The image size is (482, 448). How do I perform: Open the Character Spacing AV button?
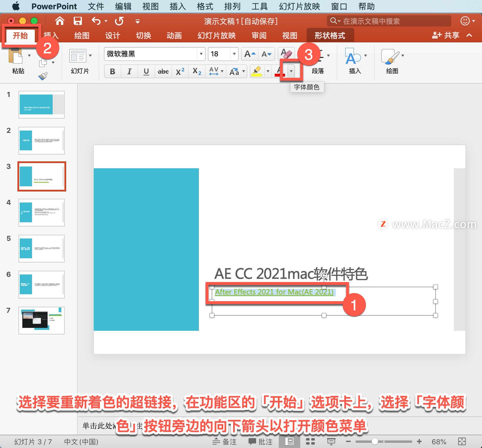click(x=216, y=71)
